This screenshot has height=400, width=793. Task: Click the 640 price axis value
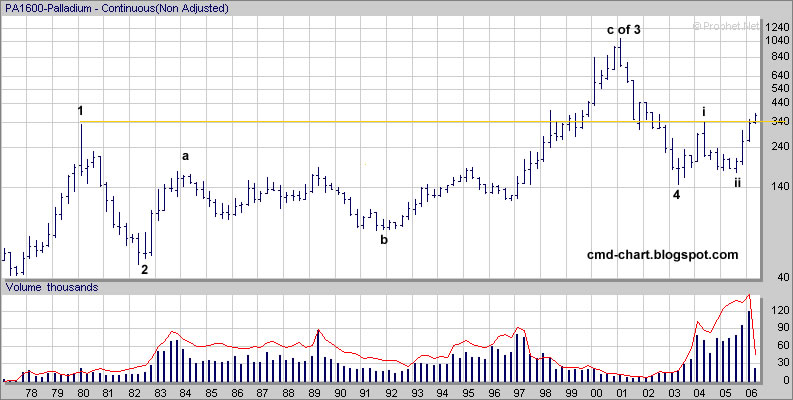(x=779, y=75)
